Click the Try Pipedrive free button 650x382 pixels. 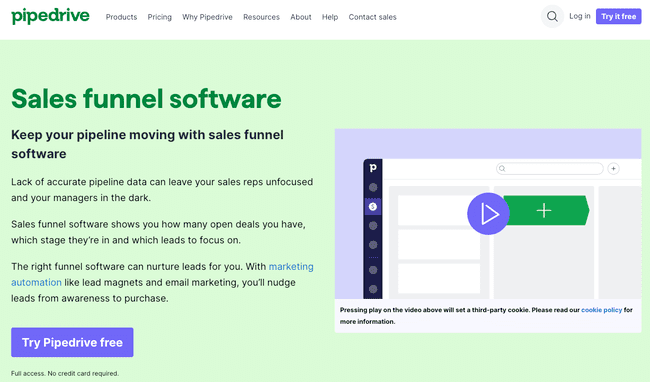(x=72, y=342)
